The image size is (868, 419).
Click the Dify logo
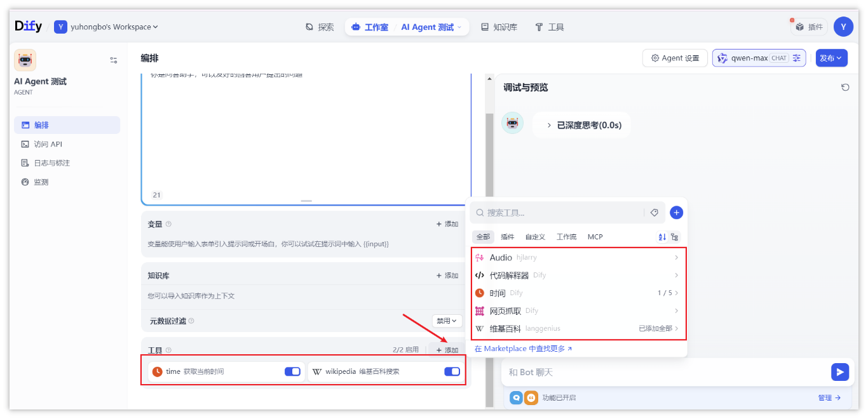pos(28,26)
